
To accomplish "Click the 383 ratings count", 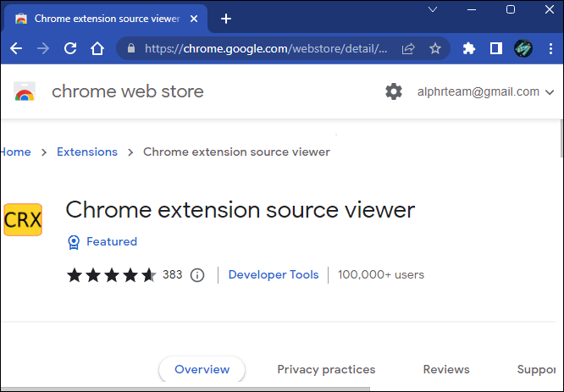I will click(x=172, y=275).
